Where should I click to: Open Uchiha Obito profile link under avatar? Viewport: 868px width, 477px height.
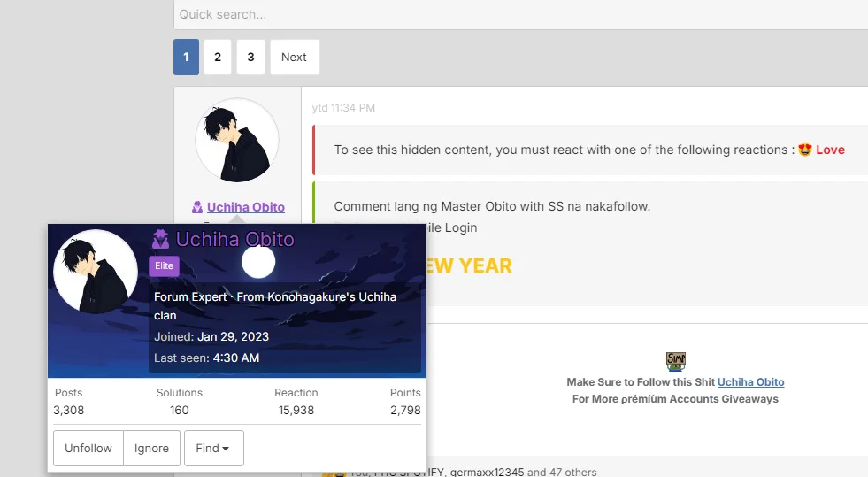[x=246, y=207]
